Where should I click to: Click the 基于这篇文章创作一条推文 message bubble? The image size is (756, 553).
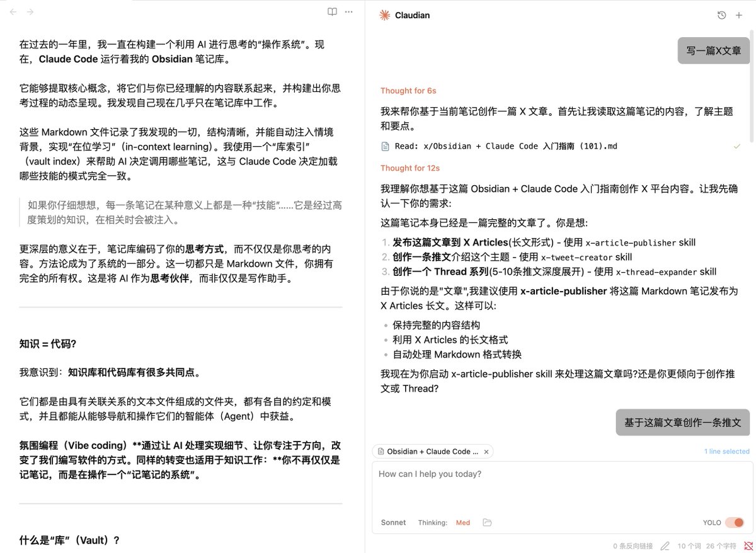tap(683, 423)
